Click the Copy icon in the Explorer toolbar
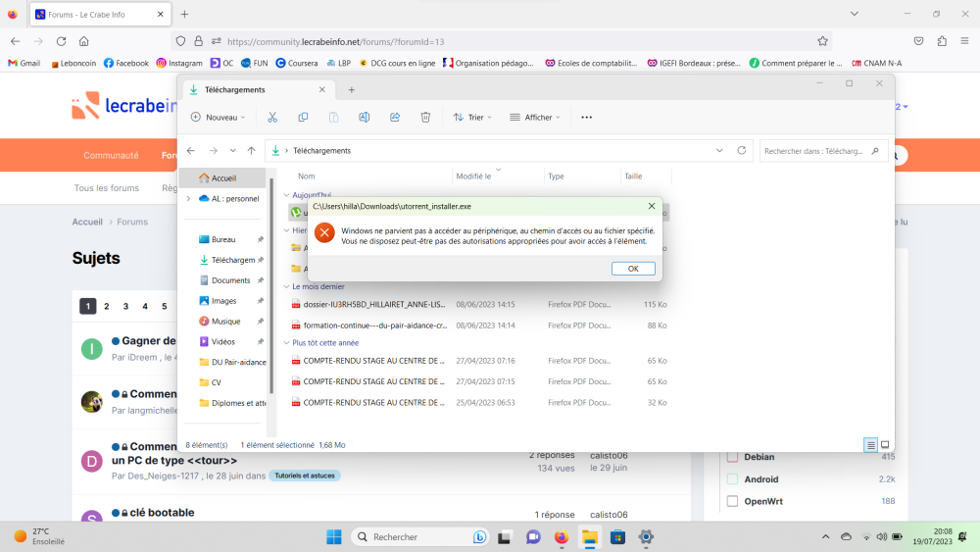 (x=303, y=117)
